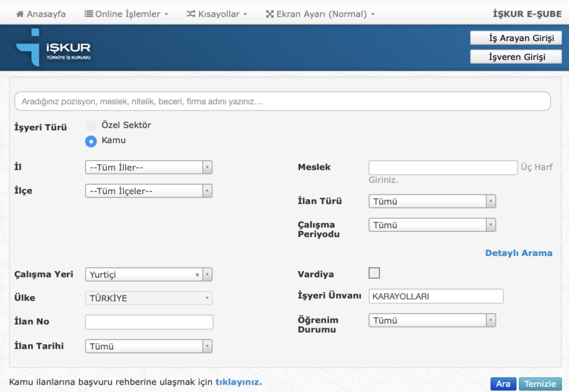The height and width of the screenshot is (392, 569).
Task: Focus the İlan No input field
Action: coord(149,322)
